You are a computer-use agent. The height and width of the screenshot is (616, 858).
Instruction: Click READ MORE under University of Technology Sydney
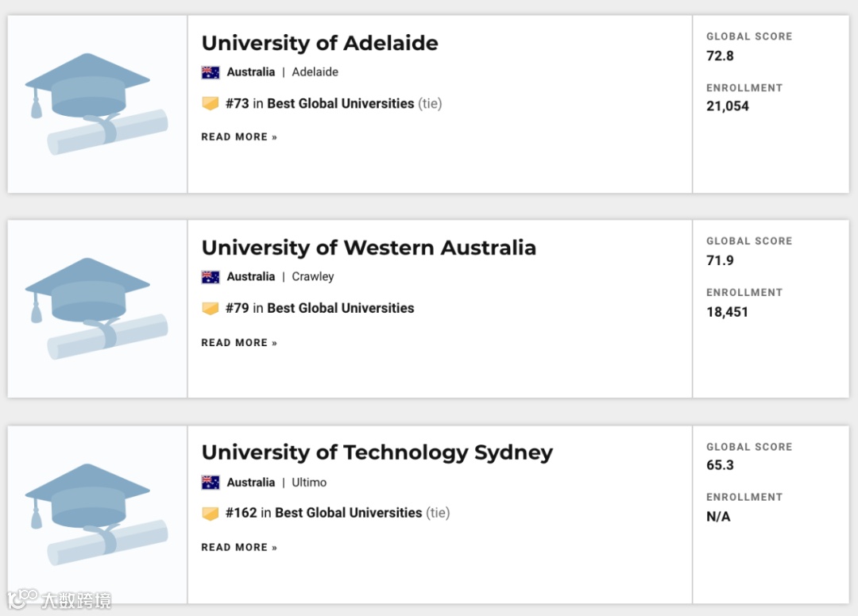coord(239,548)
